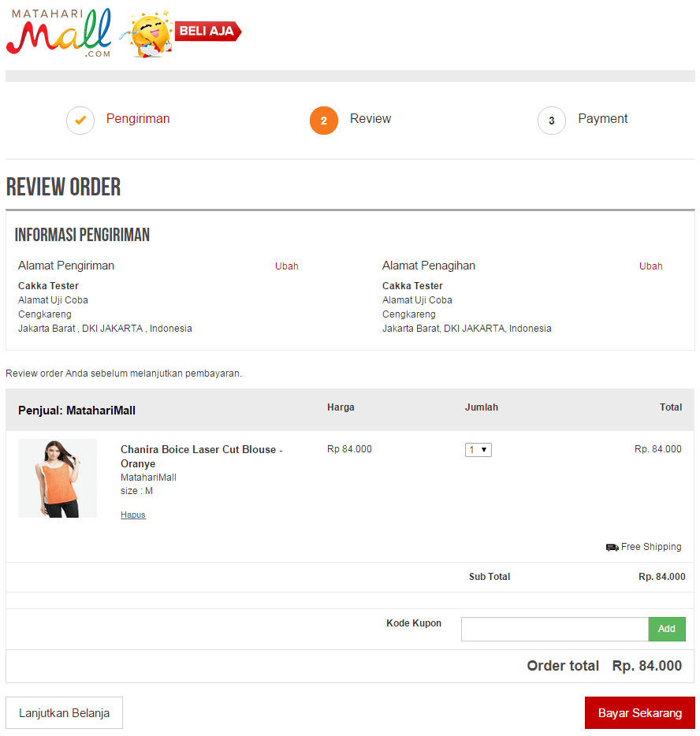
Task: Click Ubah for Alamat Pengiriman
Action: 287,266
